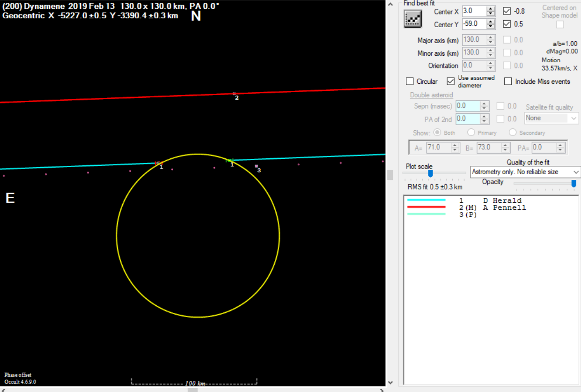The width and height of the screenshot is (581, 392).
Task: Tick the Sepn (masec) fit checkbox
Action: (x=500, y=106)
